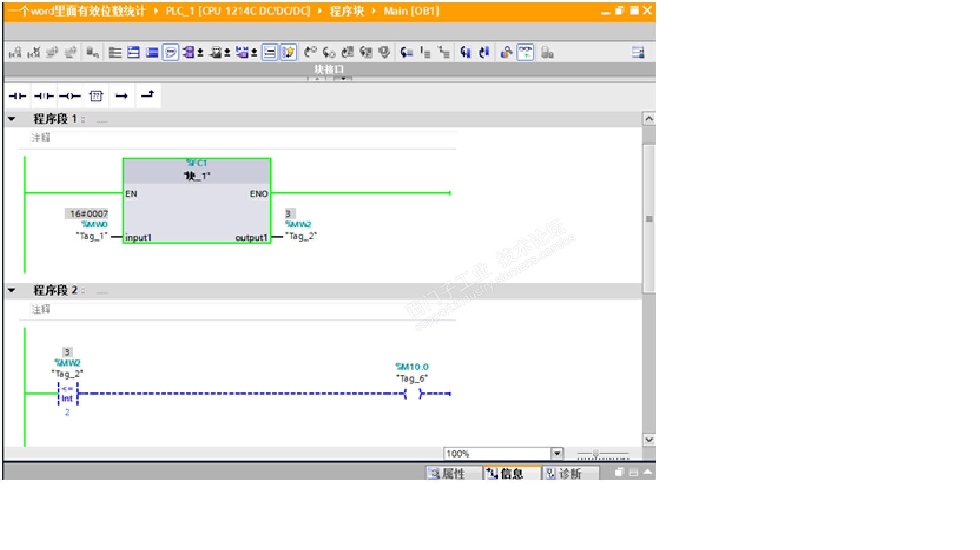Insert an empty box instruction

(96, 96)
